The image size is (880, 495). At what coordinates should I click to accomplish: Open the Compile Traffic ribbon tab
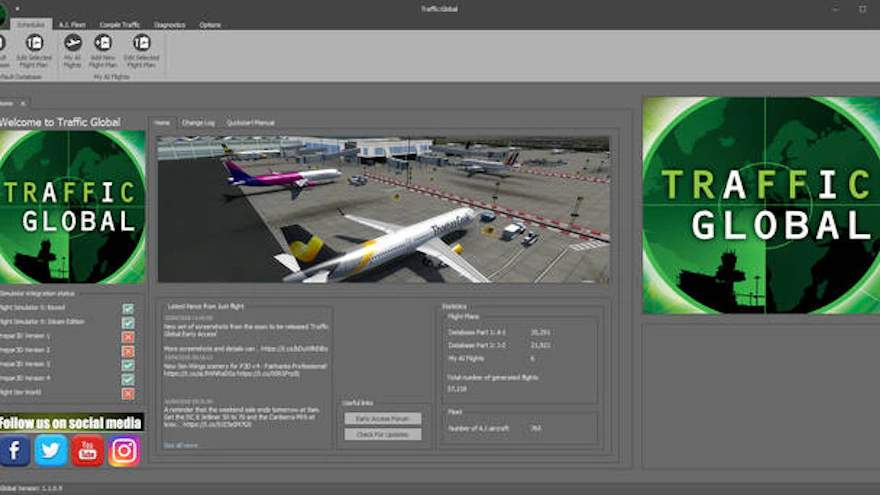click(120, 25)
